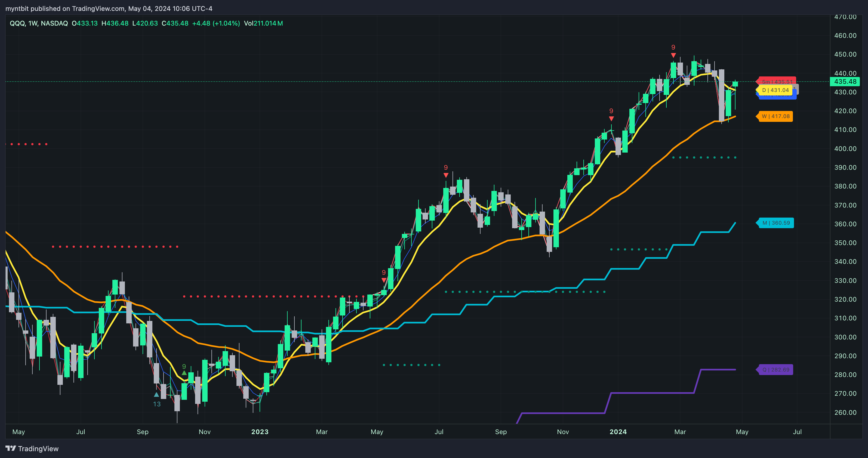Click the red 9 marker near the 390 level

446,171
